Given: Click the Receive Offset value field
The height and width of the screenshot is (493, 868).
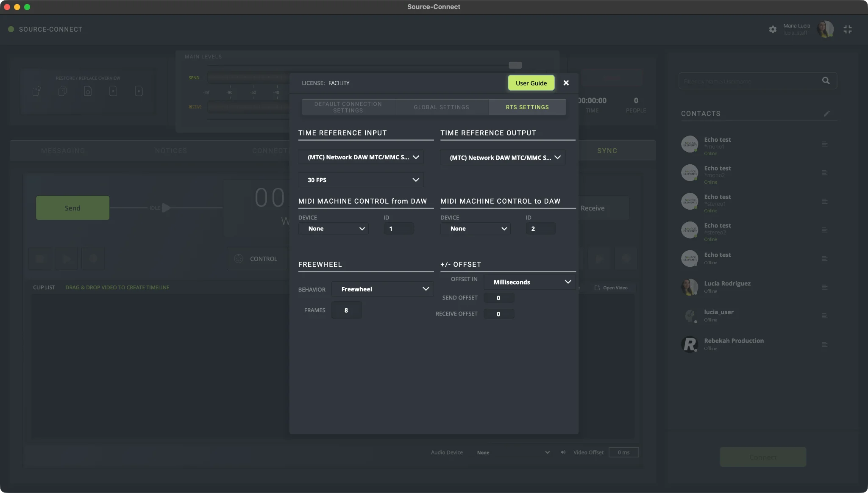Looking at the screenshot, I should (x=499, y=314).
